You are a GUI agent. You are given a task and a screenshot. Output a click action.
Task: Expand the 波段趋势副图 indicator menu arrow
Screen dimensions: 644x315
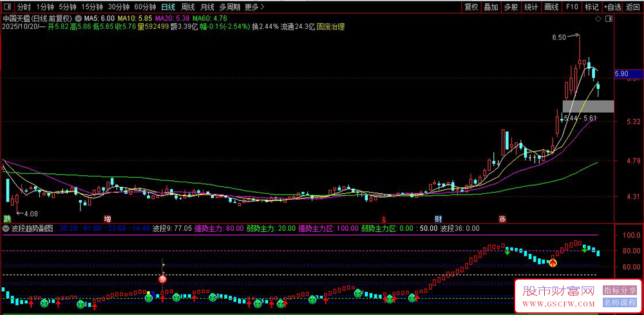pos(6,228)
